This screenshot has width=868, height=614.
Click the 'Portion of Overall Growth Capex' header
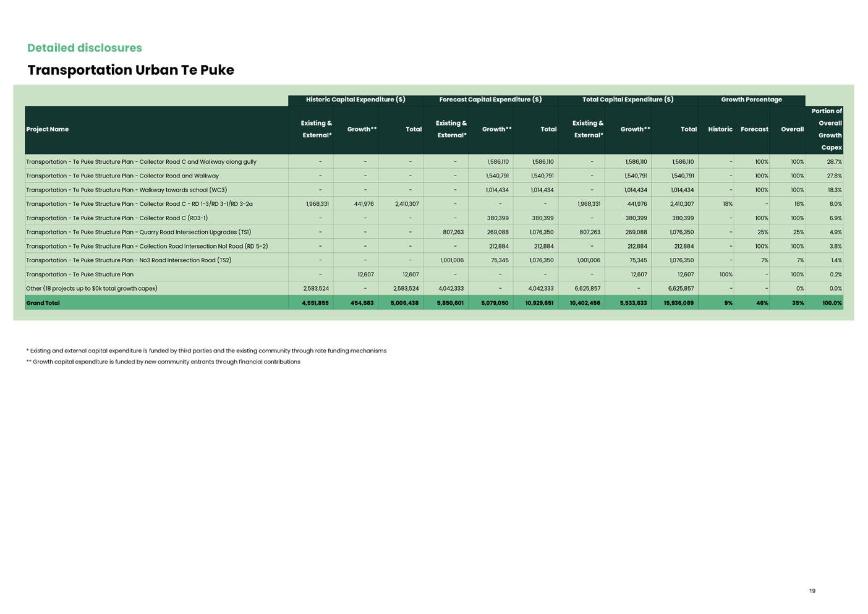click(x=826, y=129)
